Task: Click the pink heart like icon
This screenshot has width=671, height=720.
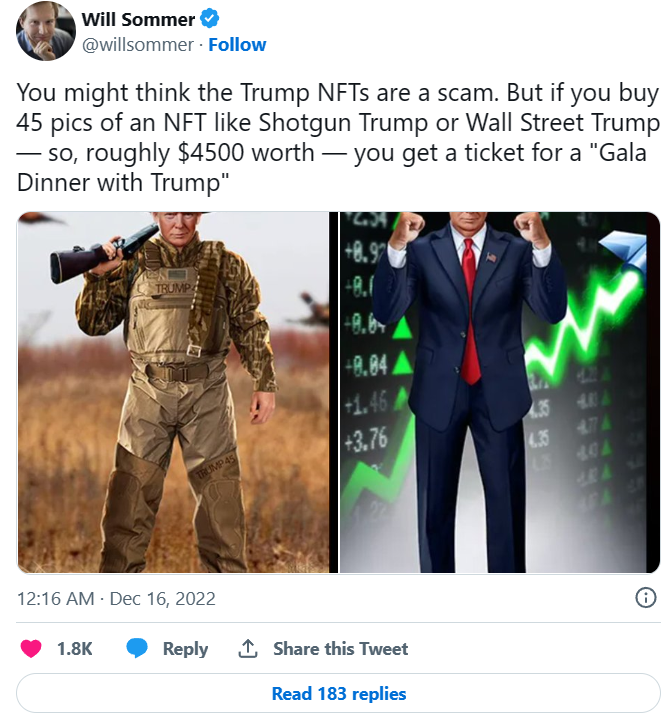Action: 31,648
